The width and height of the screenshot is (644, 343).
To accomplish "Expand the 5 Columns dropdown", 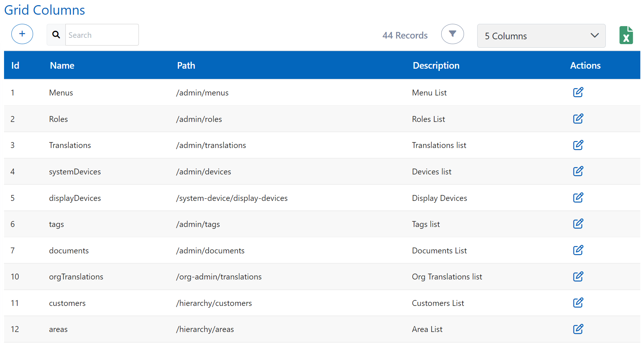I will click(x=541, y=36).
